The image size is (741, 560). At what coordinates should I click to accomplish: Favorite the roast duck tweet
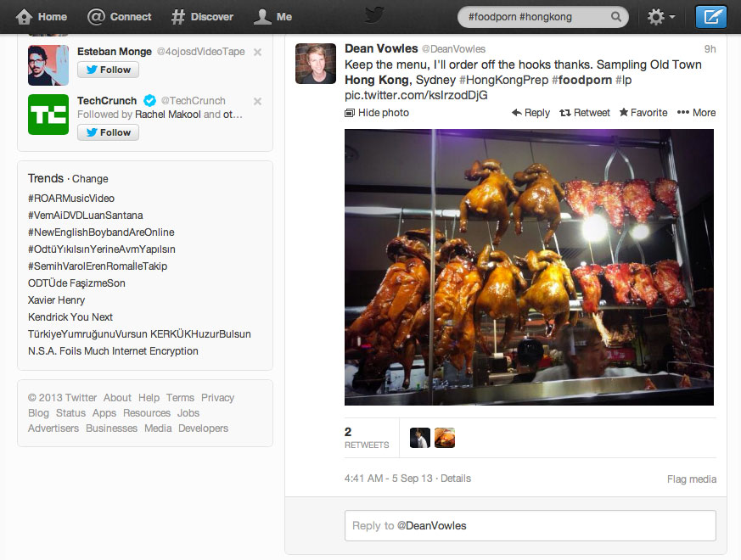coord(643,113)
